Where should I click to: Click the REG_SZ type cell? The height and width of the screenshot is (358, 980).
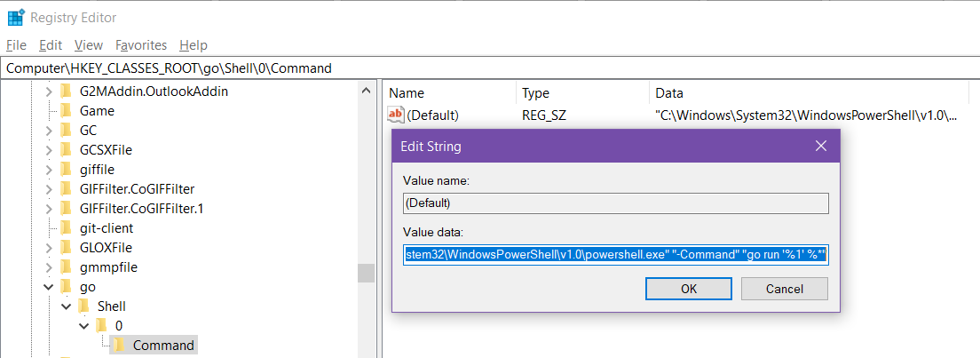(x=544, y=115)
